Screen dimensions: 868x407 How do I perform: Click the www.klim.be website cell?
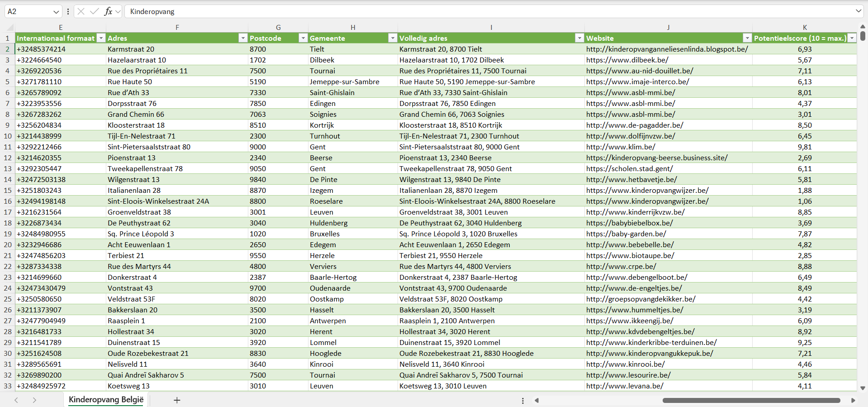pos(621,147)
